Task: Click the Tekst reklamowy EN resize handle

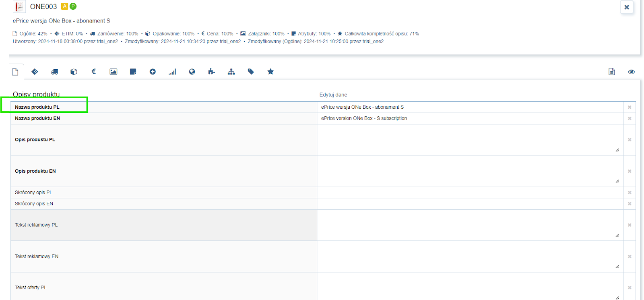Action: tap(617, 267)
